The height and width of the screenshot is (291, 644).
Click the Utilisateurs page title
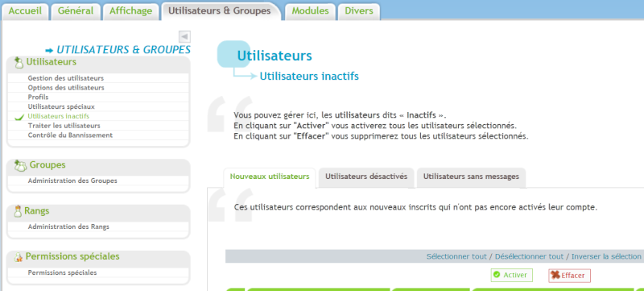click(x=275, y=56)
